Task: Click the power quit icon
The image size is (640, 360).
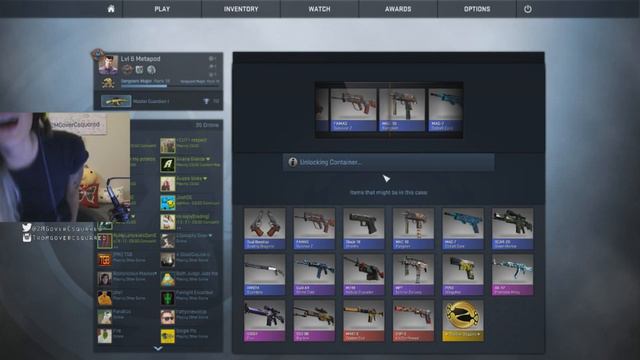Action: click(528, 9)
